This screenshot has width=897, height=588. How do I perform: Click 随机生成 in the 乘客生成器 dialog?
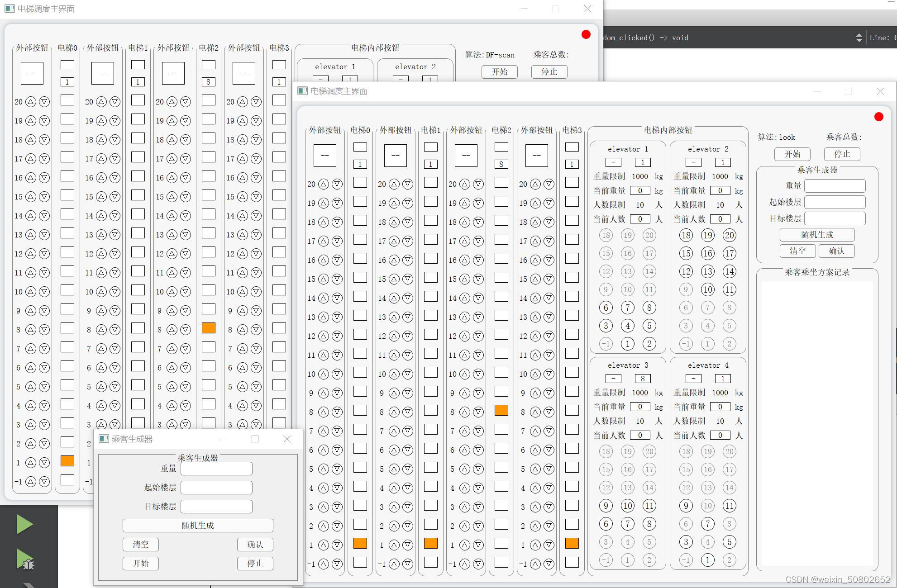pyautogui.click(x=198, y=526)
